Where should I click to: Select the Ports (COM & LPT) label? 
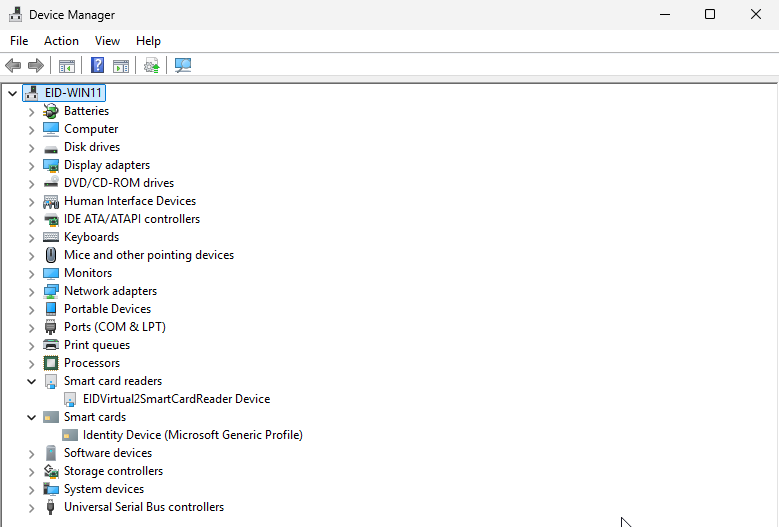(x=115, y=327)
